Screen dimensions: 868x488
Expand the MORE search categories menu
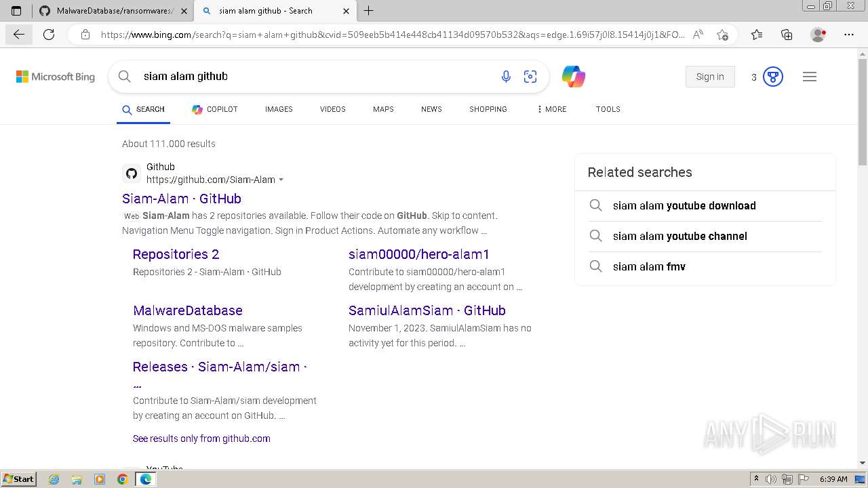(x=551, y=109)
